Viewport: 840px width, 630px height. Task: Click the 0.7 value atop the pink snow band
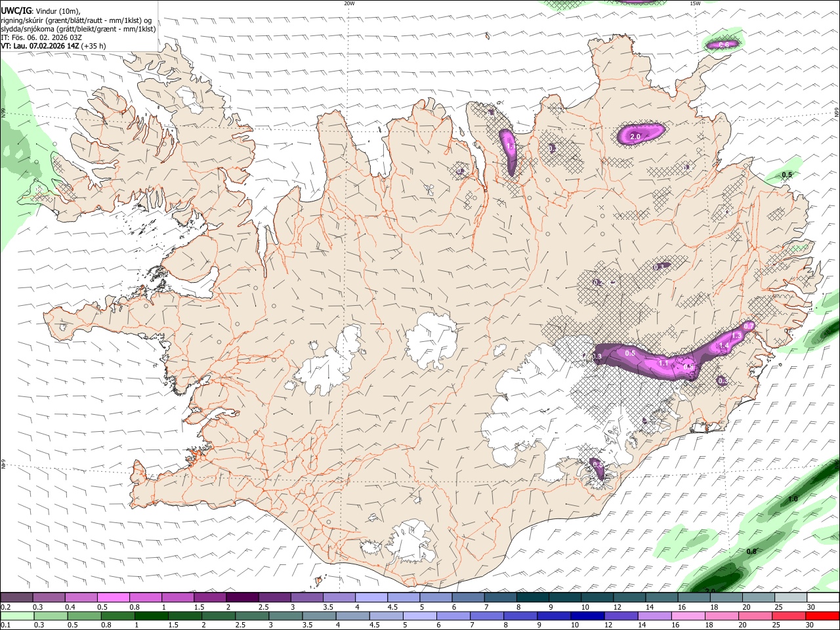749,326
